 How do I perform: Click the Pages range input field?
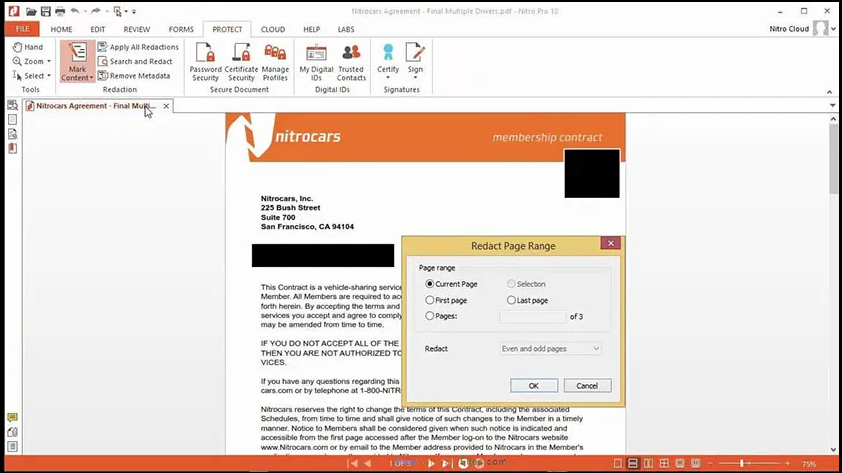pos(532,316)
